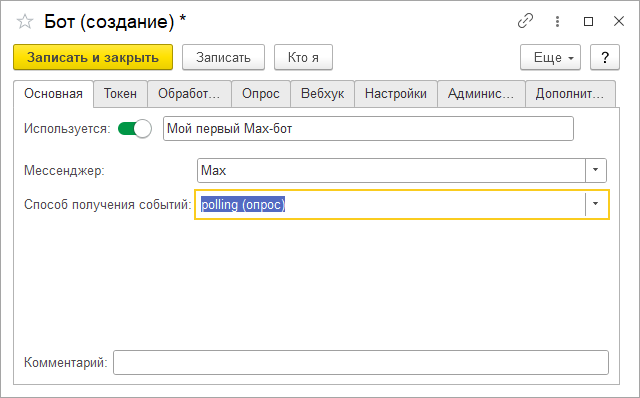
Task: Click the 'Комментарий' input field
Action: pos(361,362)
